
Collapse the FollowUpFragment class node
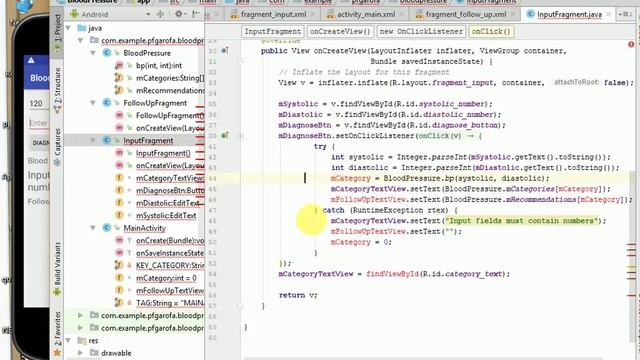point(93,103)
